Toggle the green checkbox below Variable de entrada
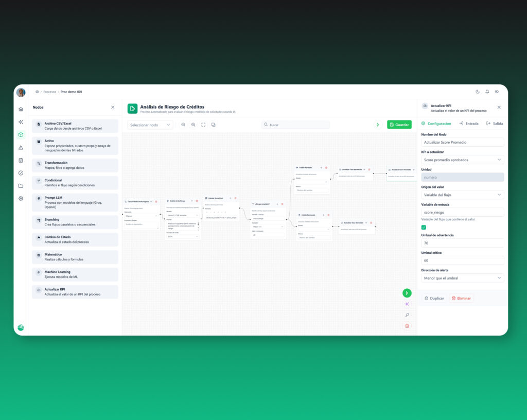 (x=424, y=227)
